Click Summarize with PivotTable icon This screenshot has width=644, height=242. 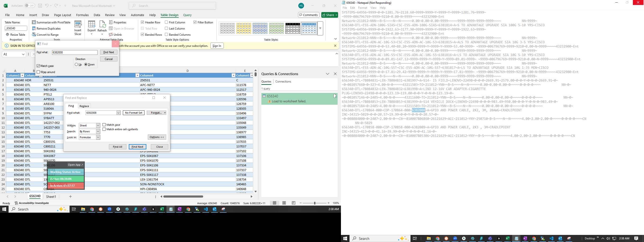point(34,22)
